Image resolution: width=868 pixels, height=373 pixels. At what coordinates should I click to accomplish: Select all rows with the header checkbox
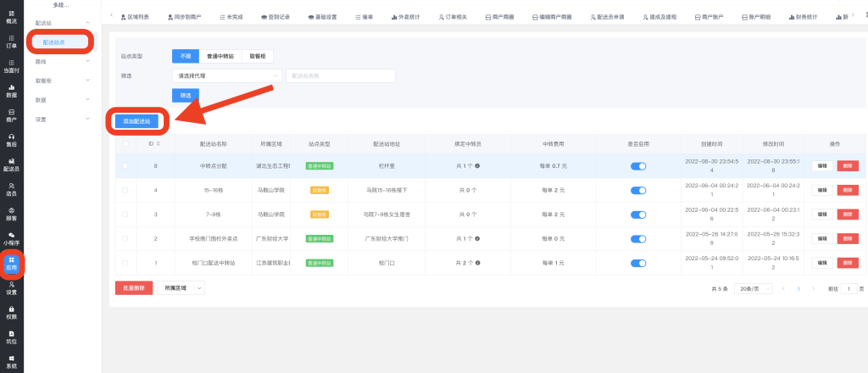click(126, 144)
